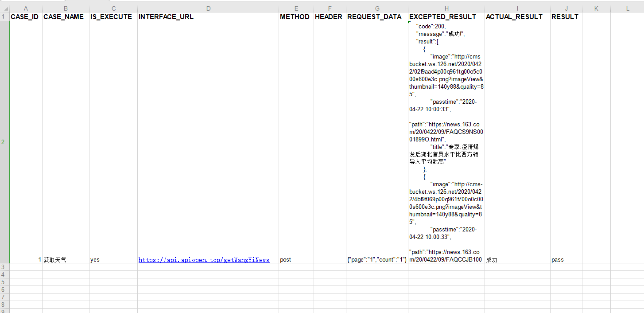Select column E header

pos(296,8)
